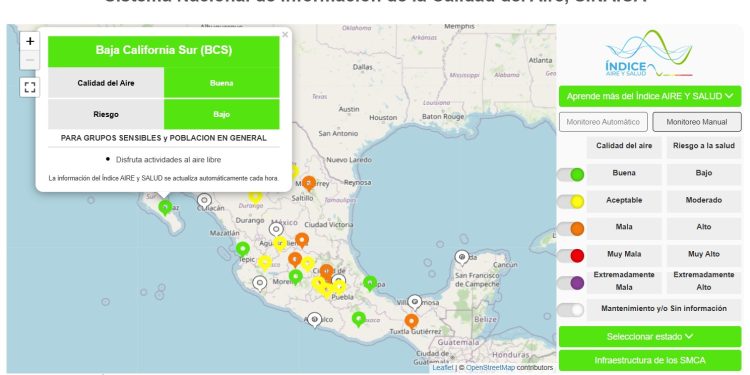Open the Leaflet attribution link
Viewport: 750px width, 375px height.
[x=443, y=368]
